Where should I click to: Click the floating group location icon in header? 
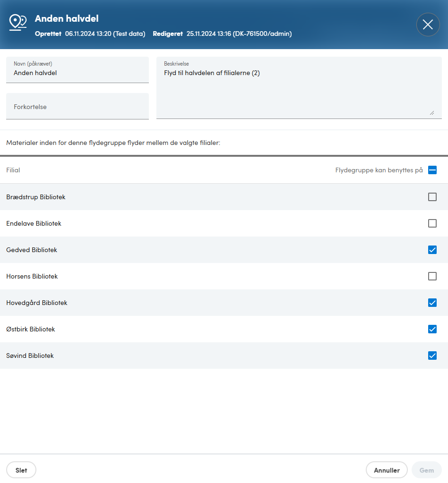18,23
